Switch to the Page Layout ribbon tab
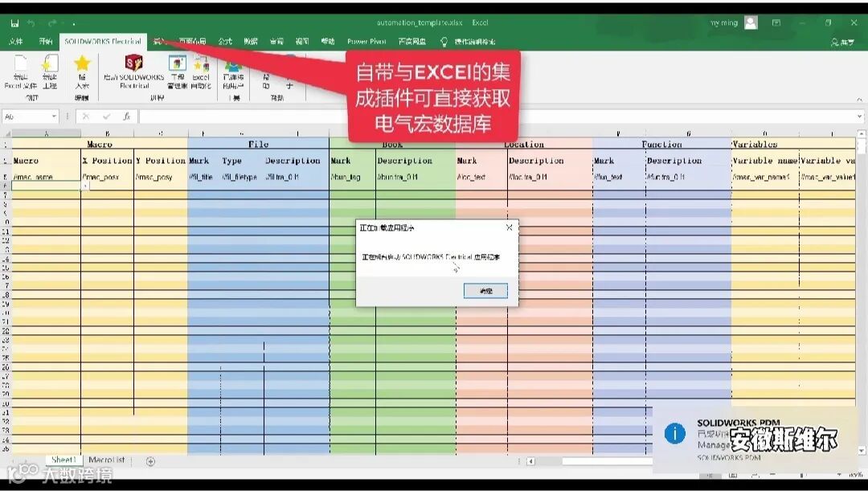 click(x=192, y=42)
